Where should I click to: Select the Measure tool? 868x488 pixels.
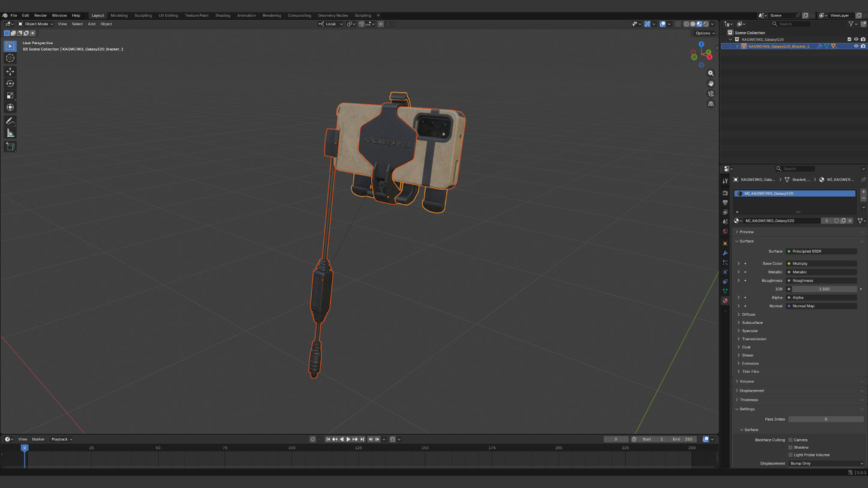point(10,133)
